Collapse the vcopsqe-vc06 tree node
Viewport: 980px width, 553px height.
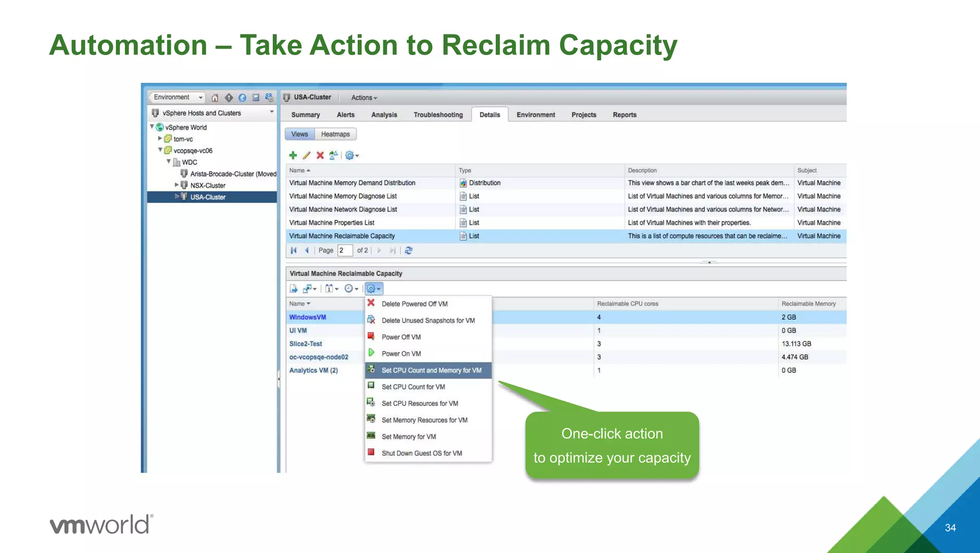[x=160, y=150]
